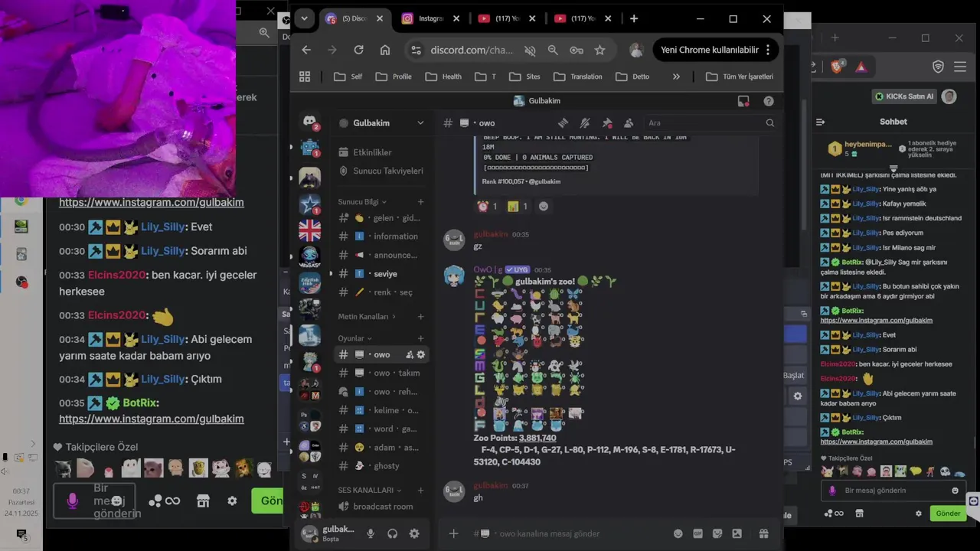980x551 pixels.
Task: Deafen with headphone icon in Discord user panel
Action: pyautogui.click(x=392, y=533)
